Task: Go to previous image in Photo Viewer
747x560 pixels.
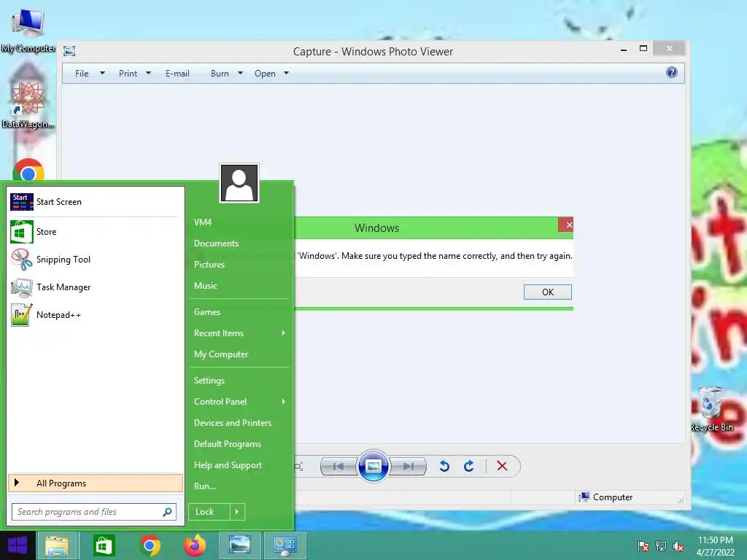Action: coord(338,466)
